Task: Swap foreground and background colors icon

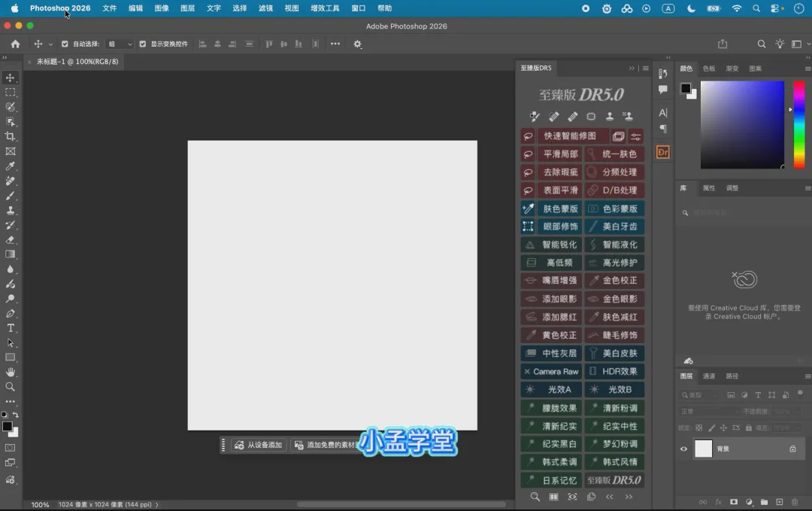Action: click(16, 415)
